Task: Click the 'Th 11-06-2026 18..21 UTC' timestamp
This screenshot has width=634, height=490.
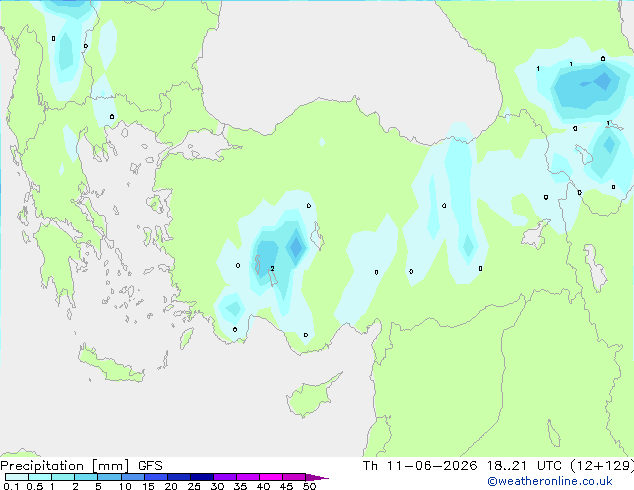Action: coord(462,466)
